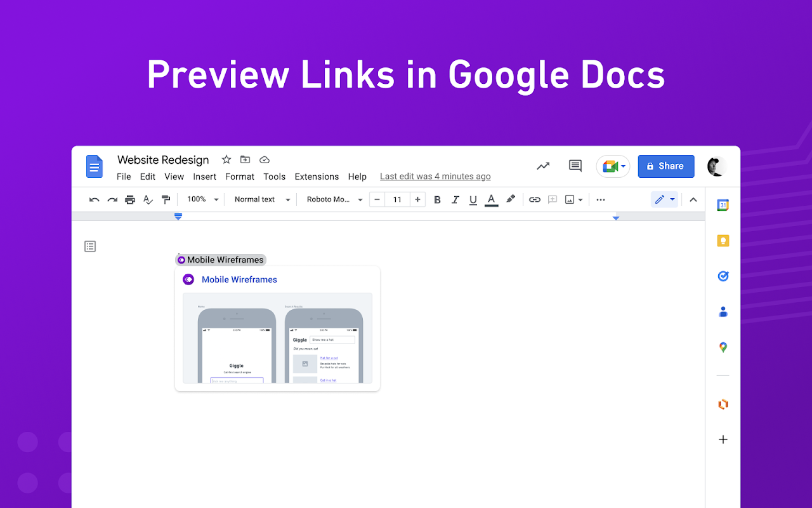Image resolution: width=812 pixels, height=508 pixels.
Task: Open comment history icon
Action: pos(575,166)
